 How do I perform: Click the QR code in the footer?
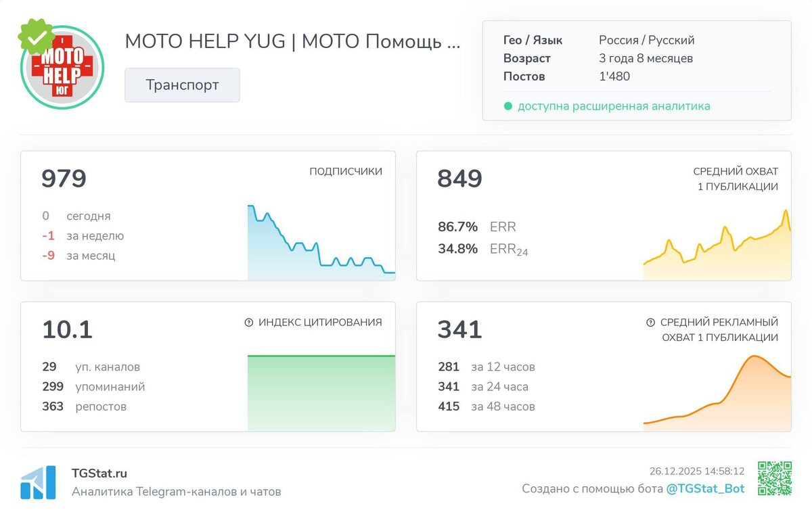tap(774, 478)
